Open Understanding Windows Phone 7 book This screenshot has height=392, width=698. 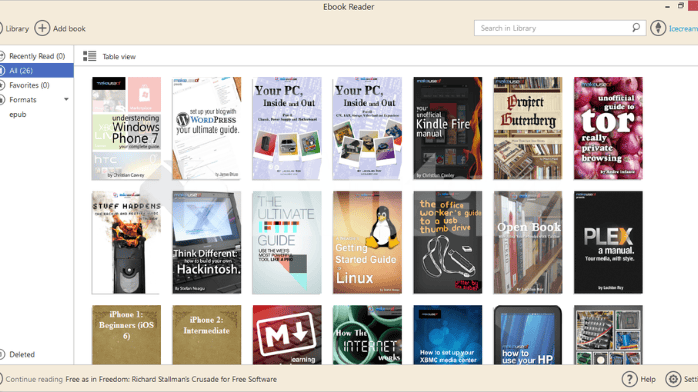(126, 128)
